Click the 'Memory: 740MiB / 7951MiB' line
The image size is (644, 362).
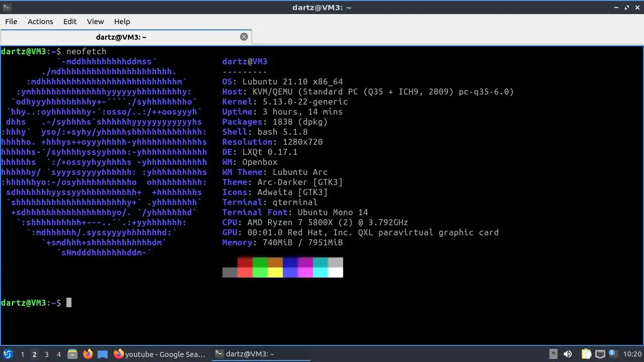tap(282, 242)
